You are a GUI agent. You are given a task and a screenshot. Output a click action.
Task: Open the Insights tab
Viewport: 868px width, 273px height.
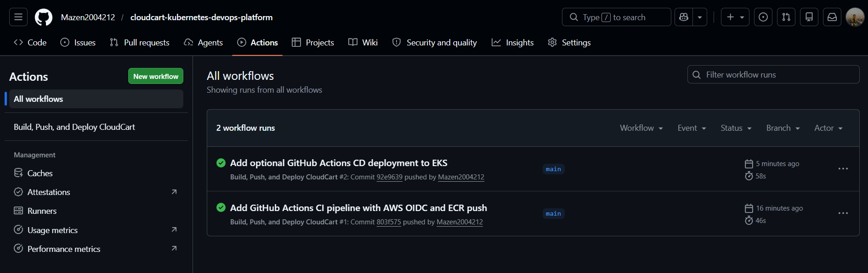(x=513, y=43)
